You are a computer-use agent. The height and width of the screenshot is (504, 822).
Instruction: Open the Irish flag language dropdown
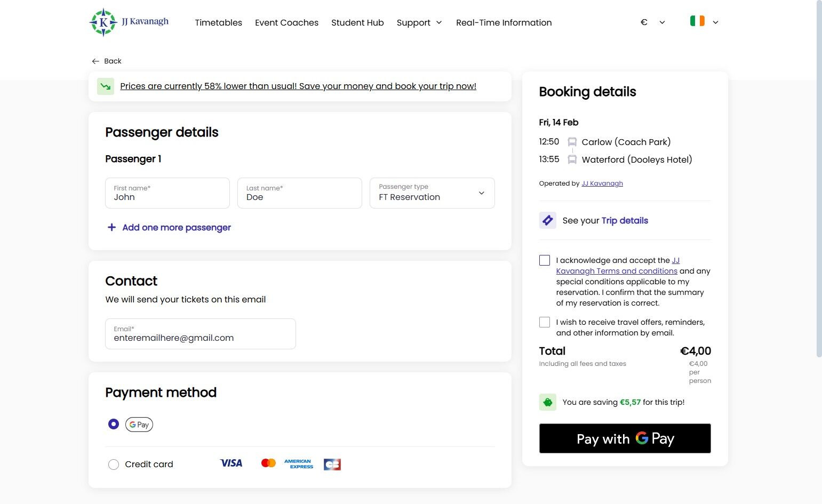[704, 22]
